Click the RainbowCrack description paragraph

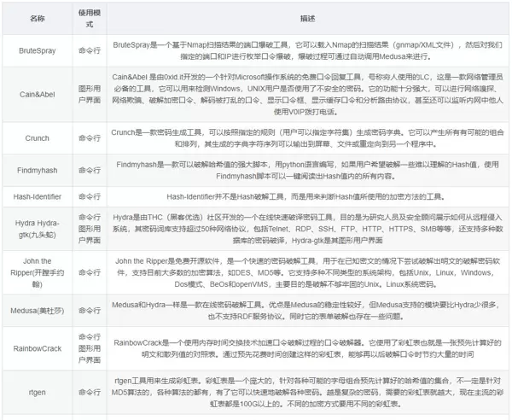[x=307, y=349]
